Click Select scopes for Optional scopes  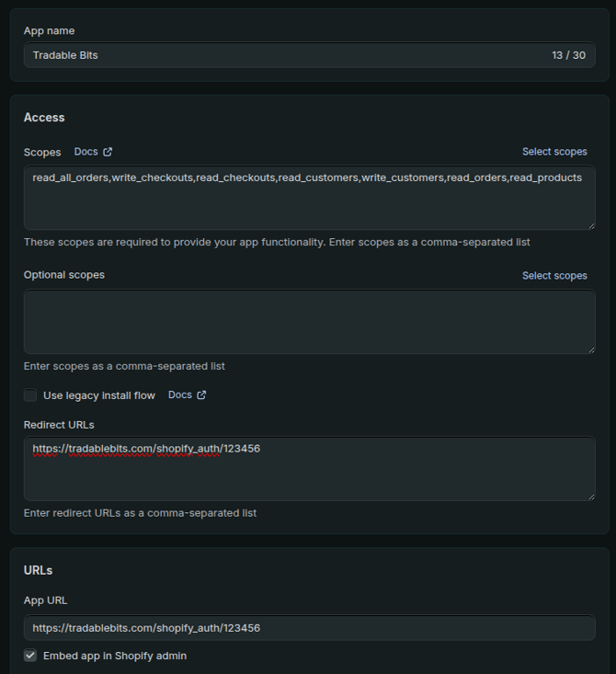(x=554, y=276)
